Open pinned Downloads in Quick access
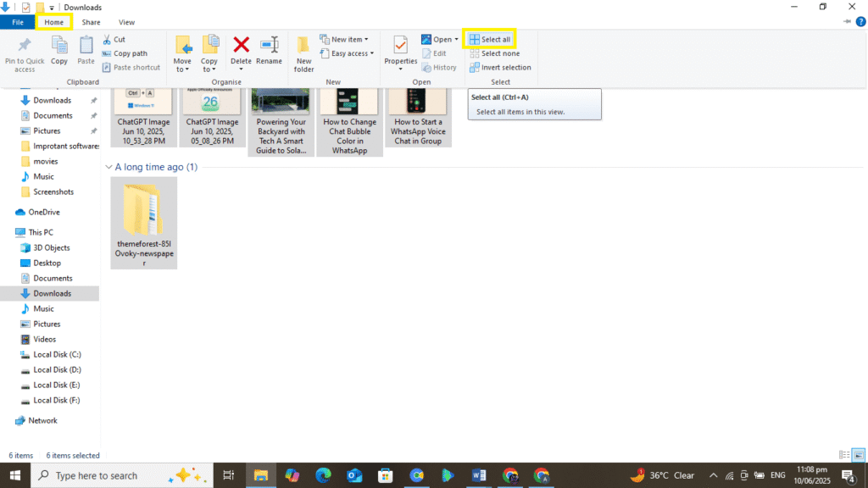Screen dimensions: 868x488 click(52, 100)
